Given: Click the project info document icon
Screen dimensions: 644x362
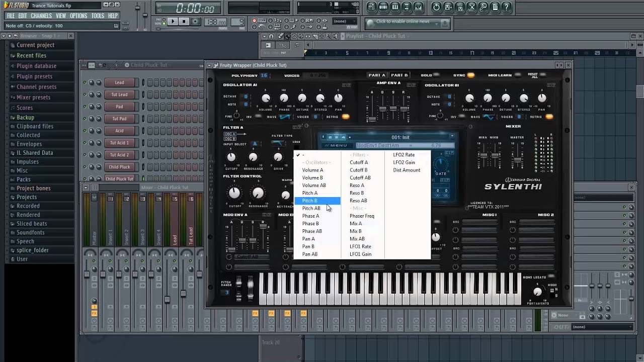Looking at the screenshot, I should click(495, 7).
